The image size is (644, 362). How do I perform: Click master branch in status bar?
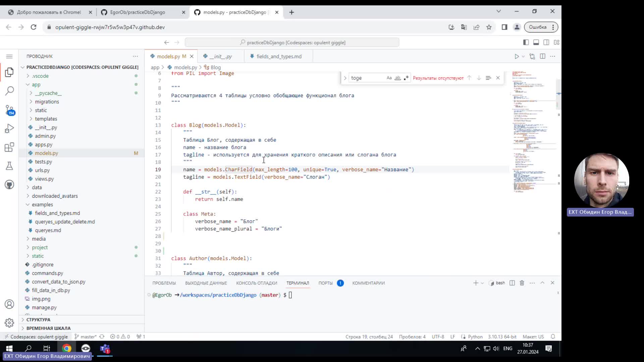[86, 337]
